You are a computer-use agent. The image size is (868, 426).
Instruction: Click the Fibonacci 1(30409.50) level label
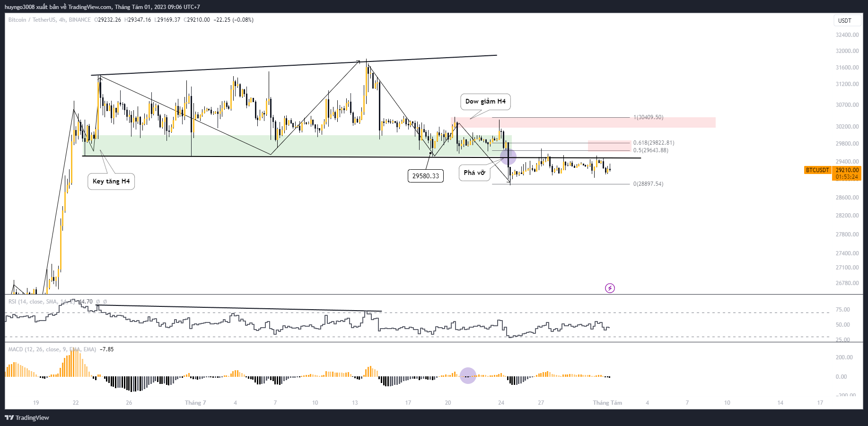point(648,117)
